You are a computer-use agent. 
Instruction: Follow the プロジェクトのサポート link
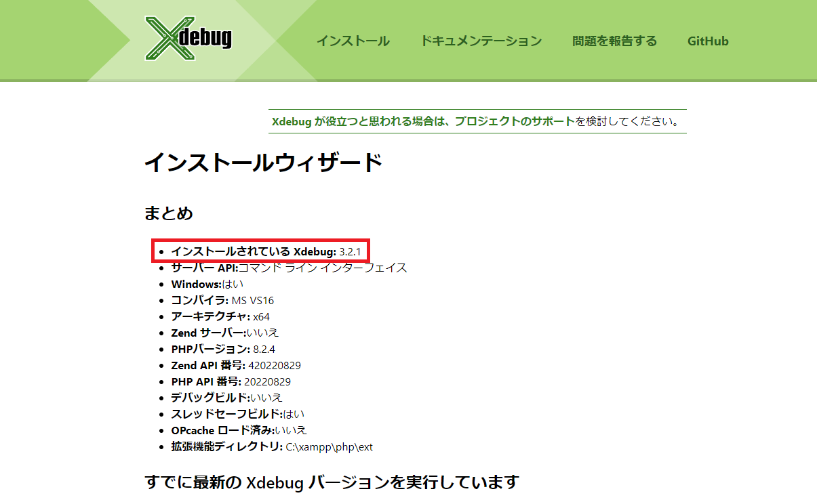(x=515, y=122)
